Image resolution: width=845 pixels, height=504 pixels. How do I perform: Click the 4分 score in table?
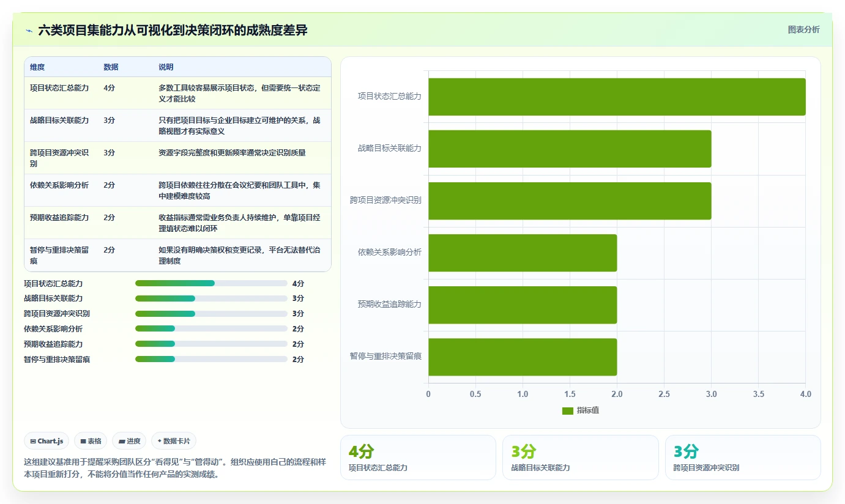point(110,88)
